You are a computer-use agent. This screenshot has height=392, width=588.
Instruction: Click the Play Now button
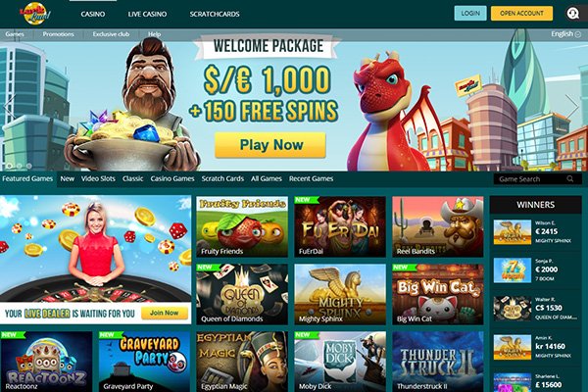click(270, 145)
